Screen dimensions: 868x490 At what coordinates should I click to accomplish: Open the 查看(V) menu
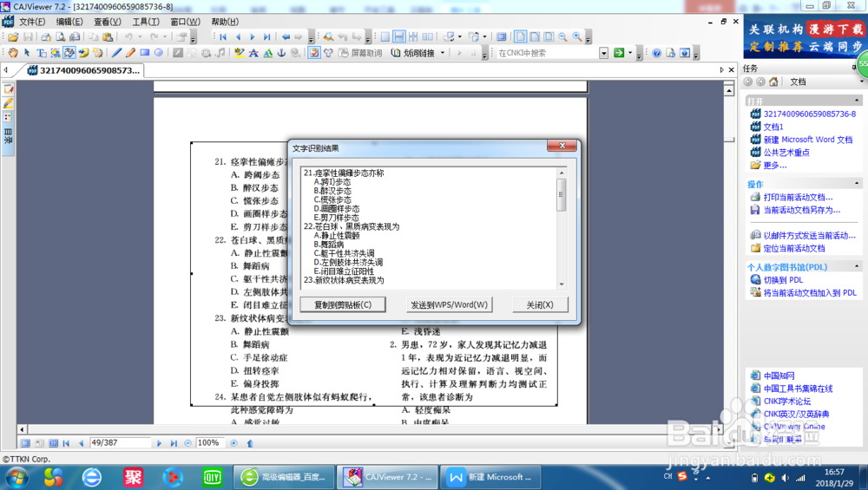(108, 22)
